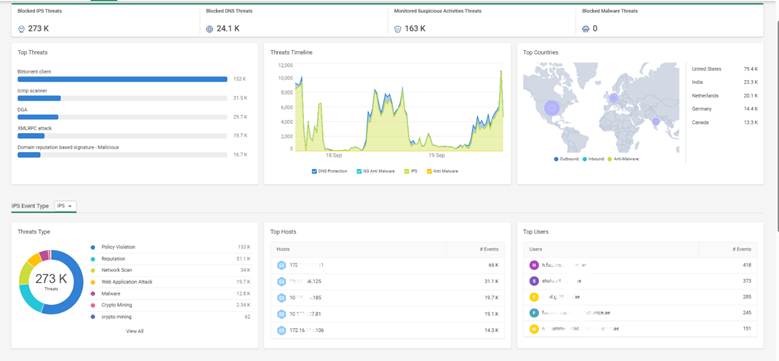The width and height of the screenshot is (779, 361).
Task: Click the Web Application Attack threat type row
Action: [170, 282]
